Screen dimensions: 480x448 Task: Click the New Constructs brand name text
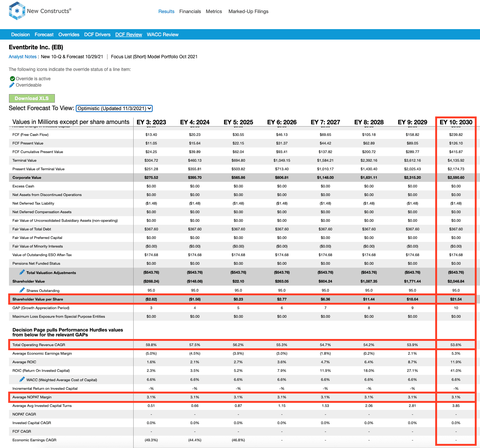click(49, 11)
